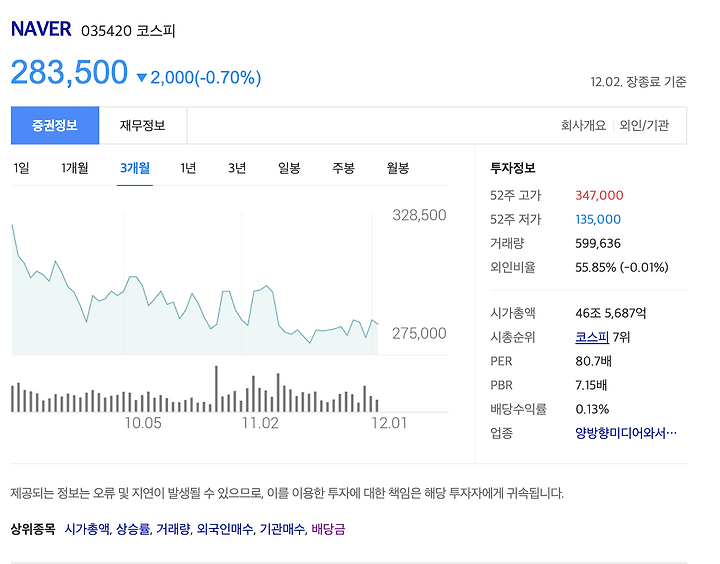The image size is (720, 564).
Task: Select the 1일 chart period
Action: [x=22, y=168]
